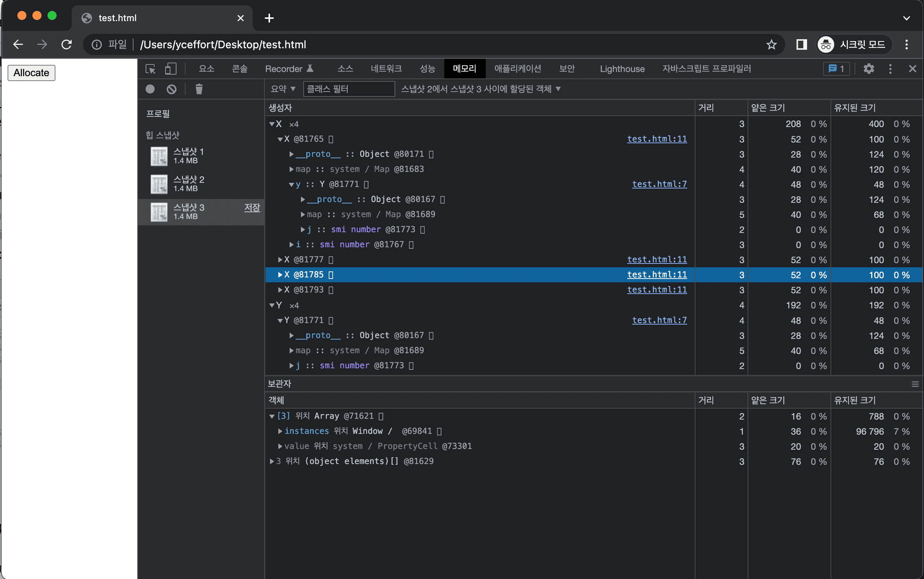Click the 클래스 필터 input field

(348, 89)
